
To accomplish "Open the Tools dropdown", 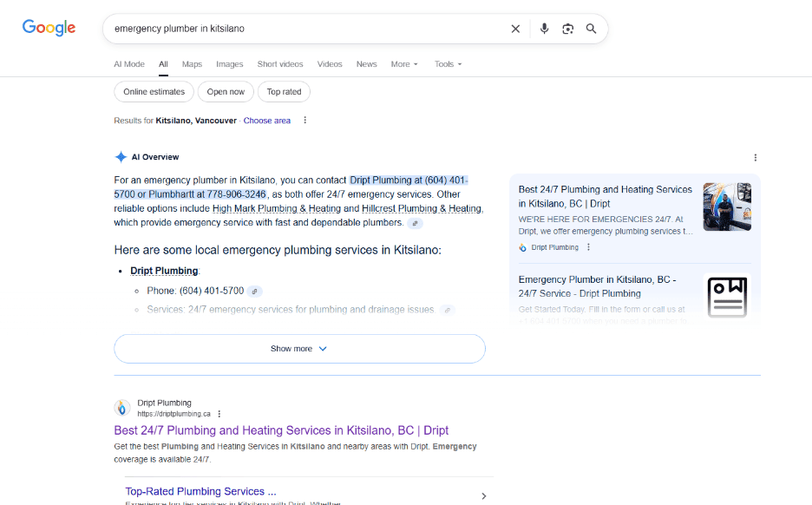I will pyautogui.click(x=447, y=63).
